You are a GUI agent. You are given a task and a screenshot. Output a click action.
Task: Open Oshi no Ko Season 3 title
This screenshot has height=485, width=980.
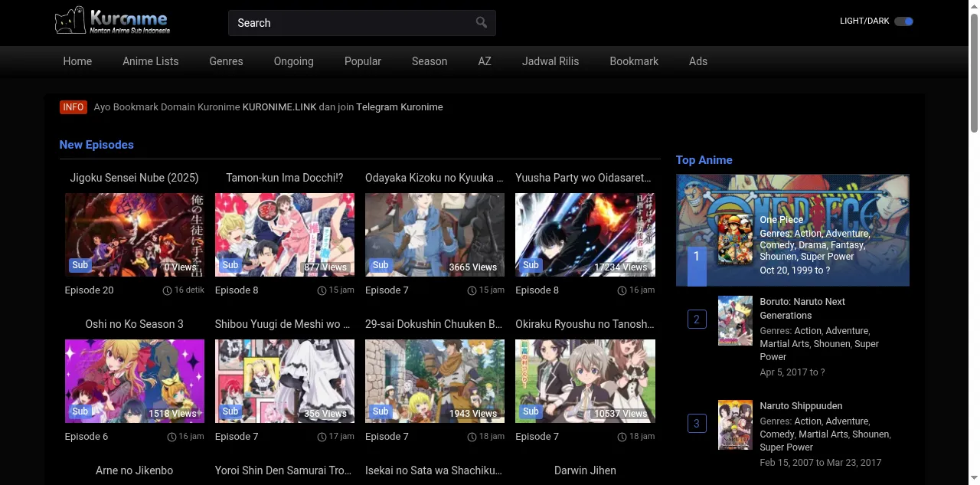pos(135,324)
